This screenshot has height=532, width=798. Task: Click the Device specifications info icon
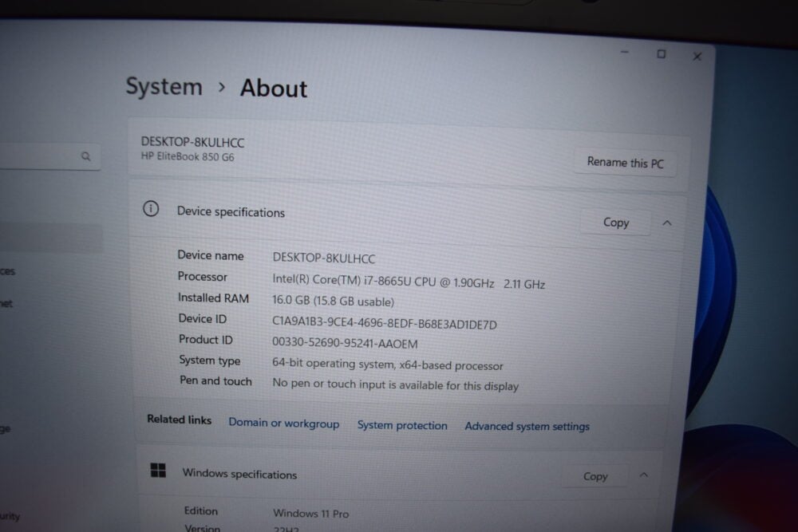[x=151, y=208]
